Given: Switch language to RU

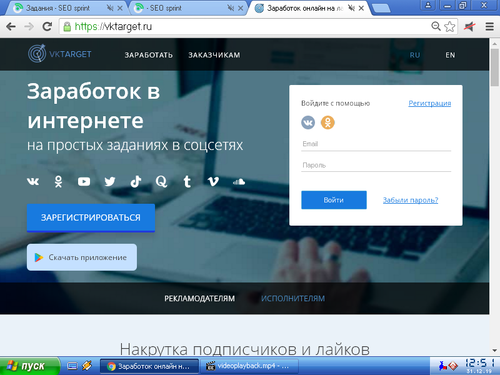Looking at the screenshot, I should (x=415, y=55).
